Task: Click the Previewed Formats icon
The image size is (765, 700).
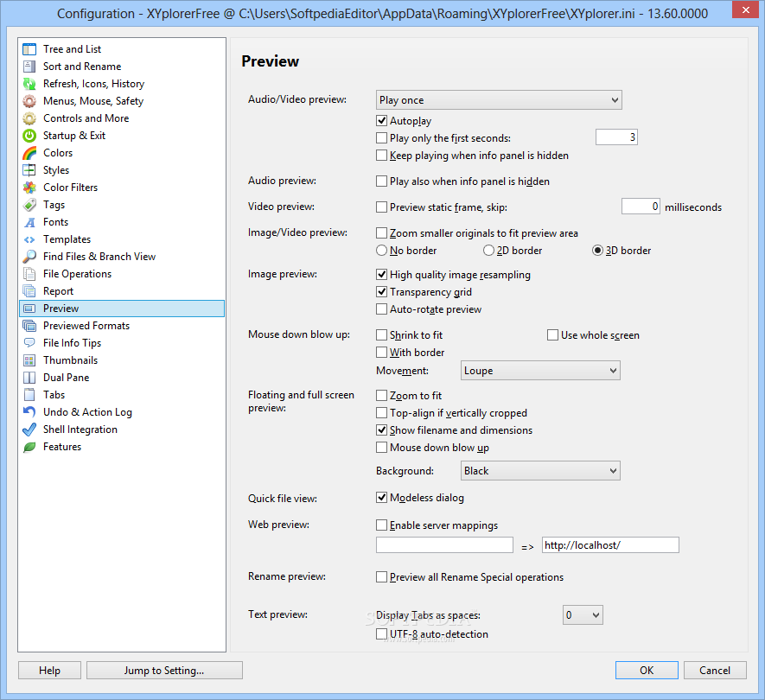Action: click(x=29, y=326)
